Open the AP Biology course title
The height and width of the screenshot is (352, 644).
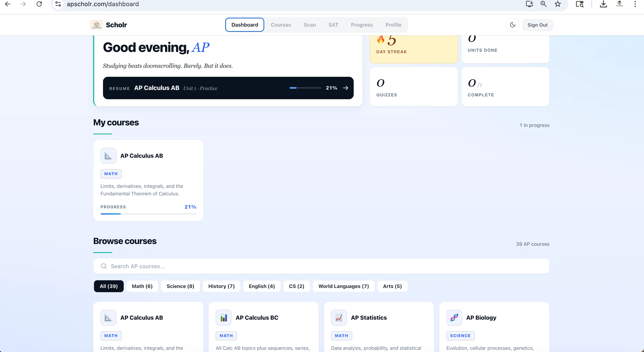tap(481, 317)
